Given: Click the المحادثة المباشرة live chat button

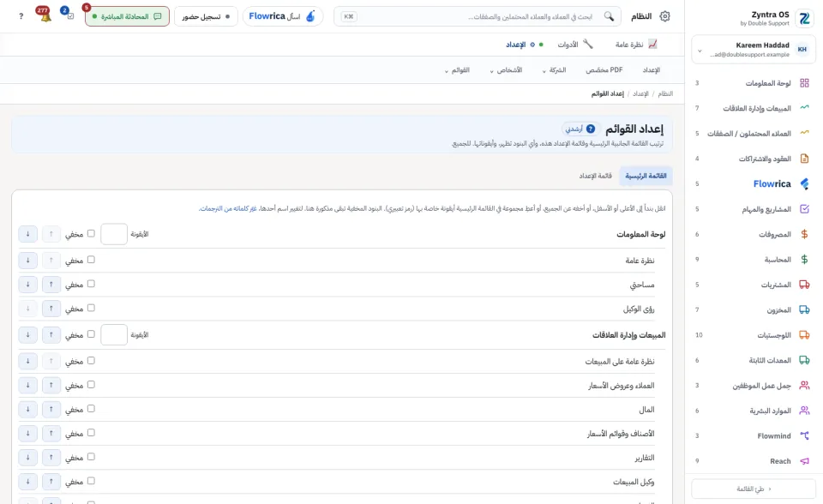Looking at the screenshot, I should 127,16.
